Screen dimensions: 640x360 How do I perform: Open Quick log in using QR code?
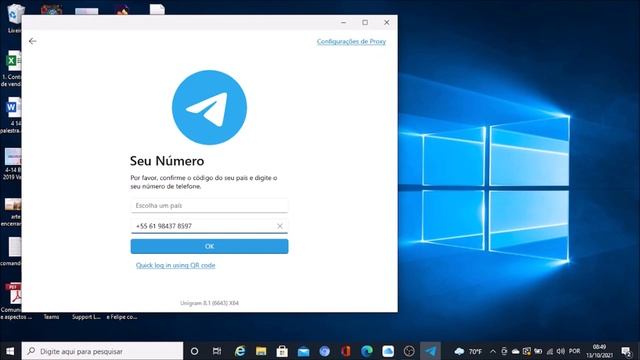coord(176,265)
